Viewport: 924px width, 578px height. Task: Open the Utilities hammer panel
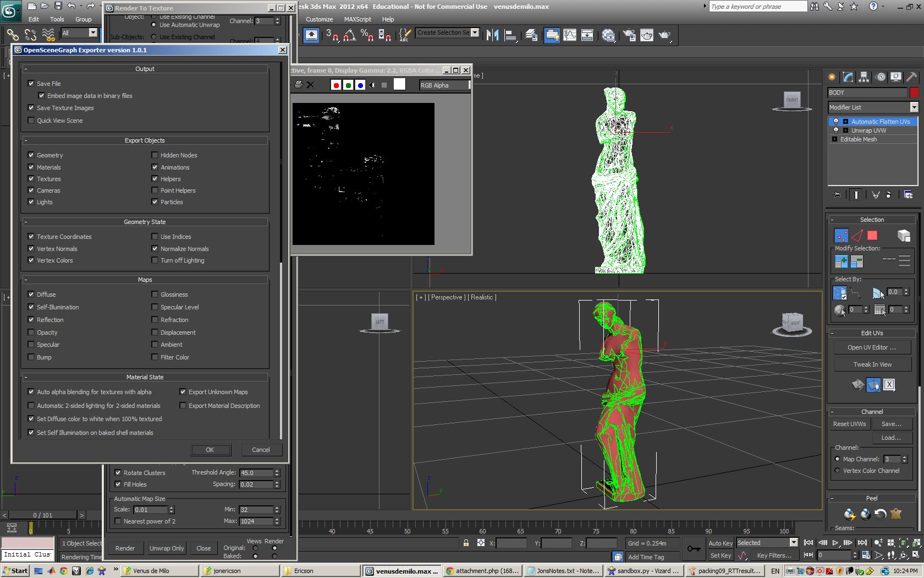911,77
